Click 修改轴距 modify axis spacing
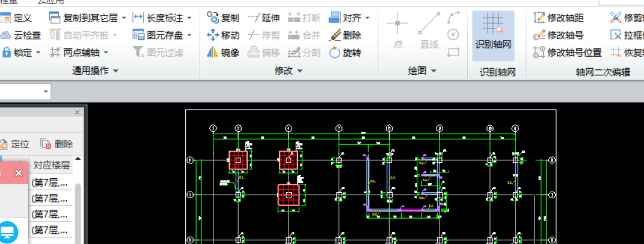644x244 pixels. 559,17
